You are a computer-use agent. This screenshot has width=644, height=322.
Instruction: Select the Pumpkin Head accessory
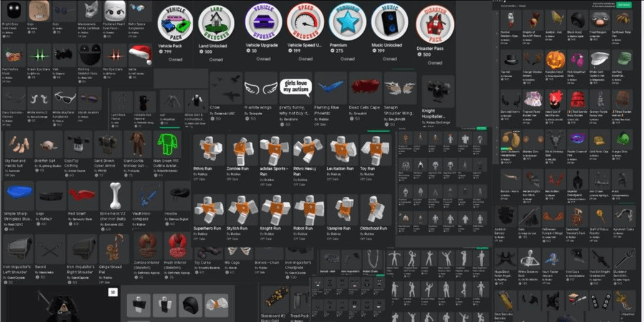coord(555,60)
